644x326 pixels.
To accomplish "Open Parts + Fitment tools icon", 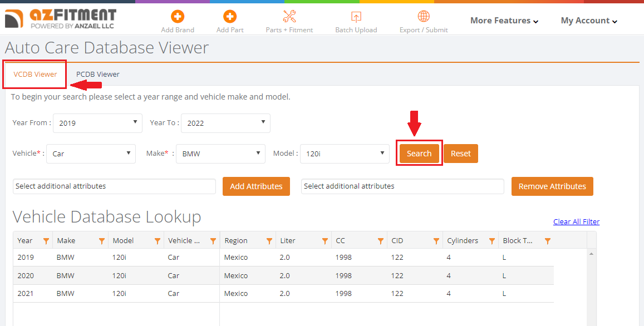I will point(289,17).
